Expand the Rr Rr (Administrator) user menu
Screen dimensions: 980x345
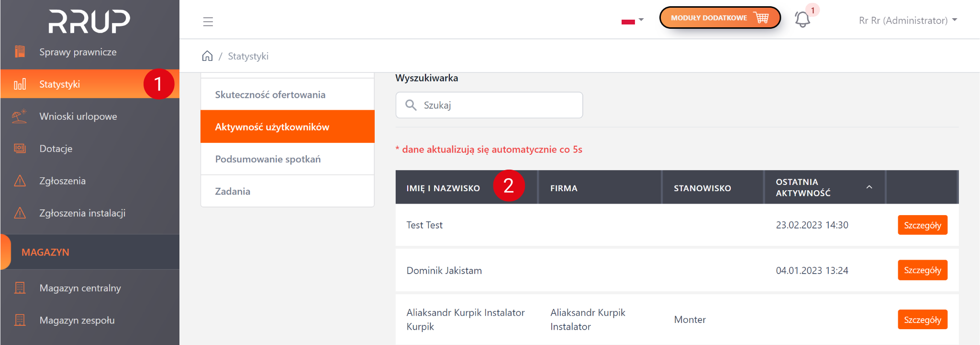point(908,21)
